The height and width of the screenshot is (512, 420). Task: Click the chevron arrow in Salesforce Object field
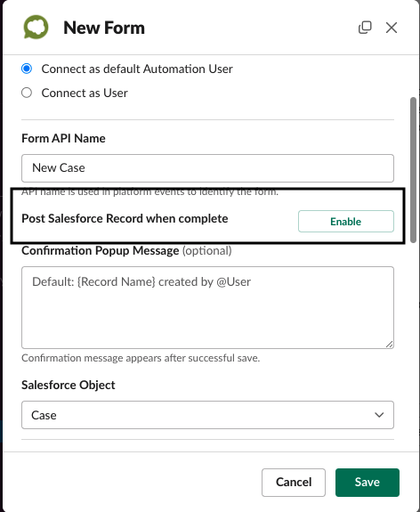379,415
